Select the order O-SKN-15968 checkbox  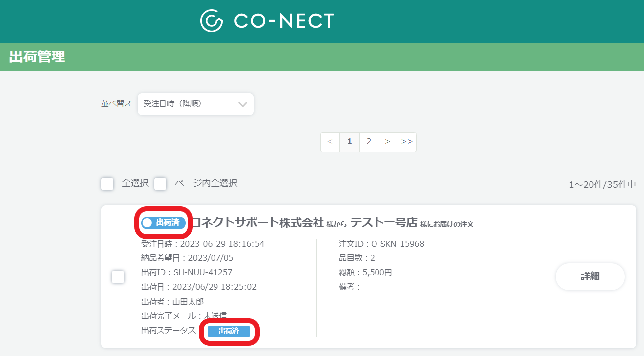118,277
